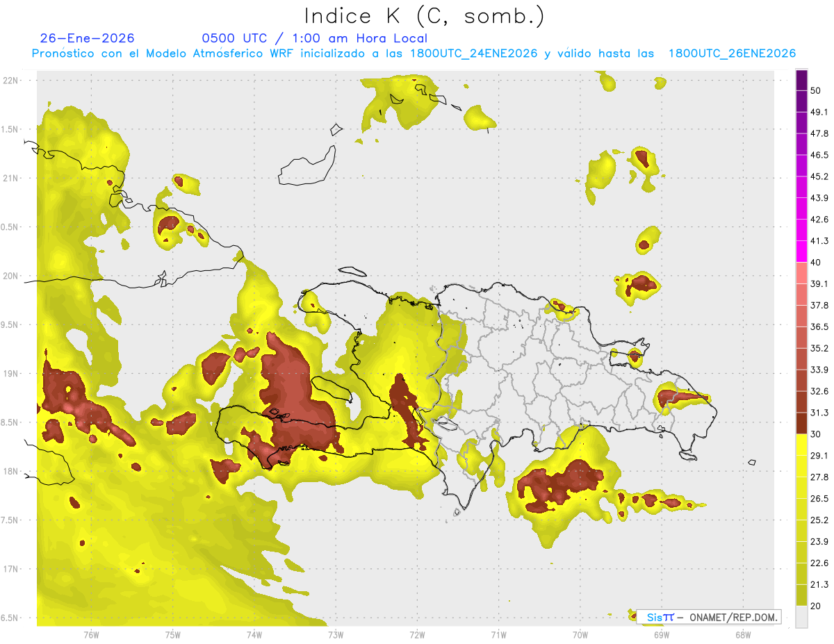Screen dimensions: 834x644
Task: Click the legend value "49.1"
Action: pyautogui.click(x=819, y=112)
